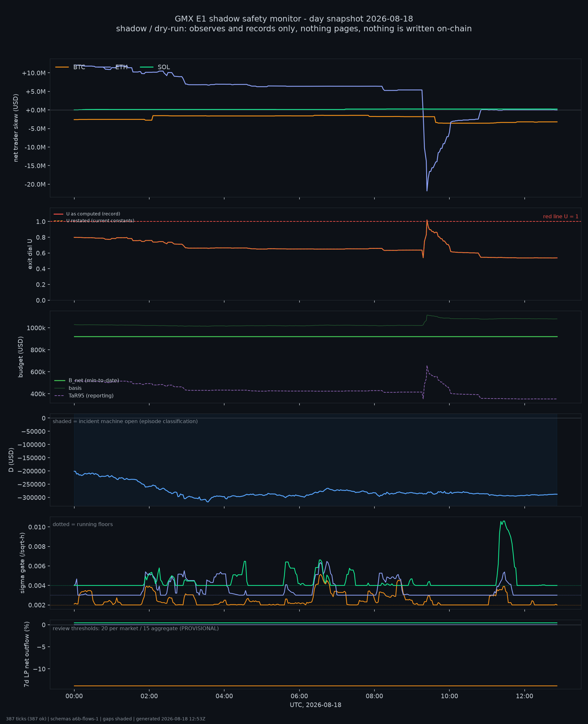Click the '−100000' tick on D axis

click(32, 444)
